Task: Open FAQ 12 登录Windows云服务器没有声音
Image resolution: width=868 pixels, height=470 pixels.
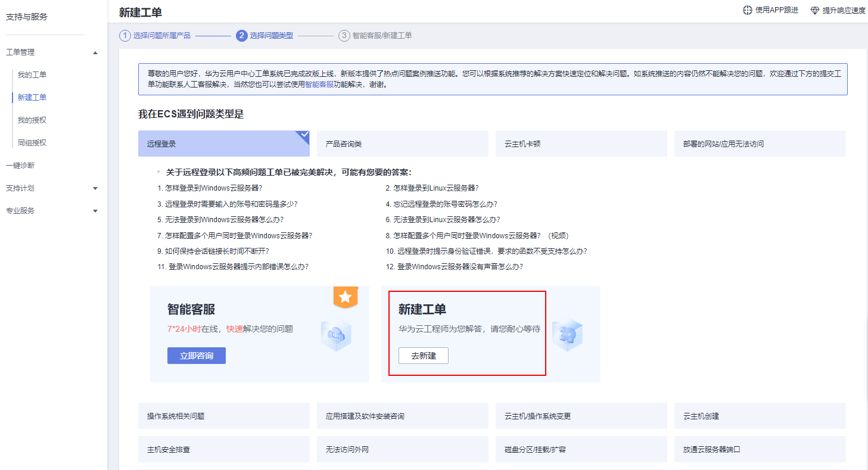Action: 455,267
